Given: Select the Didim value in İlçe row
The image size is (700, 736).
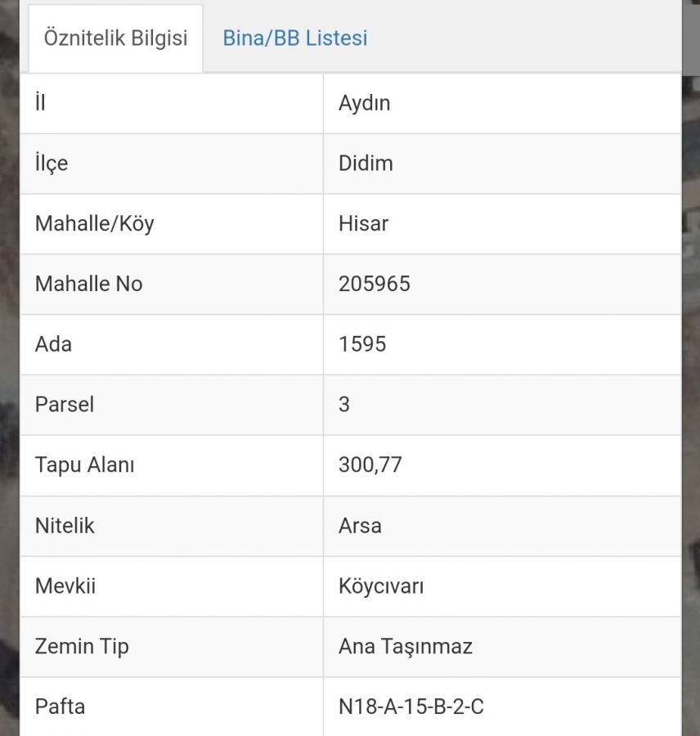Looking at the screenshot, I should (366, 164).
